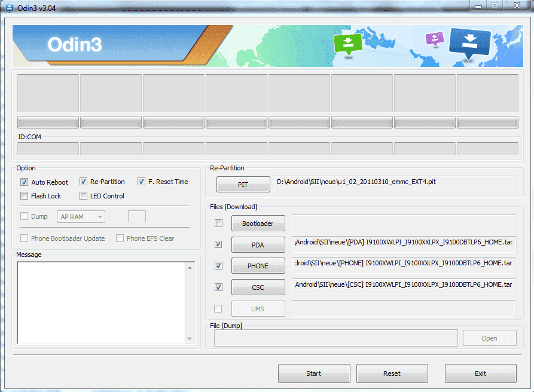Click the CSC tar file path field
The height and width of the screenshot is (392, 534).
404,287
